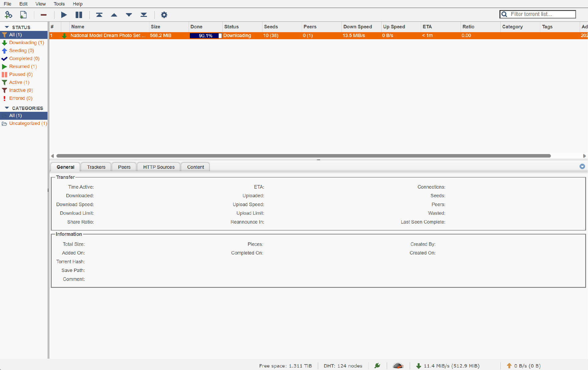This screenshot has width=588, height=370.
Task: Click the Filter torrent list search field
Action: [541, 14]
